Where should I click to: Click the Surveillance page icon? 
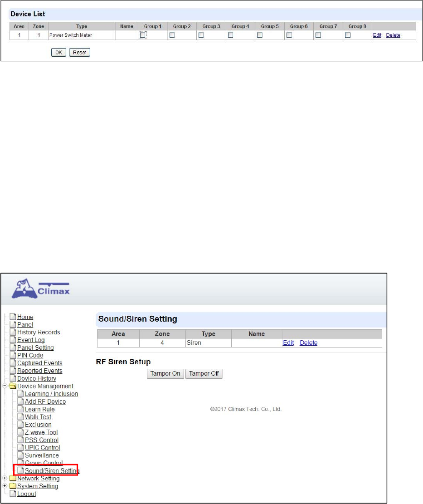[20, 455]
